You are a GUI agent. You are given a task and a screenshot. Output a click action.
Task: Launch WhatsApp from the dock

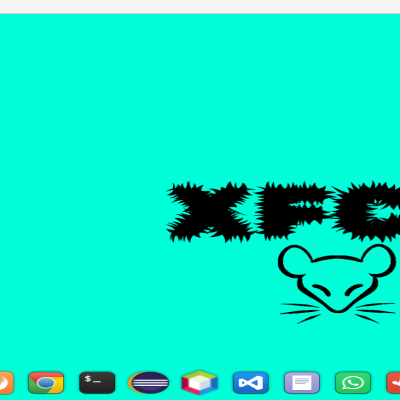(x=353, y=383)
